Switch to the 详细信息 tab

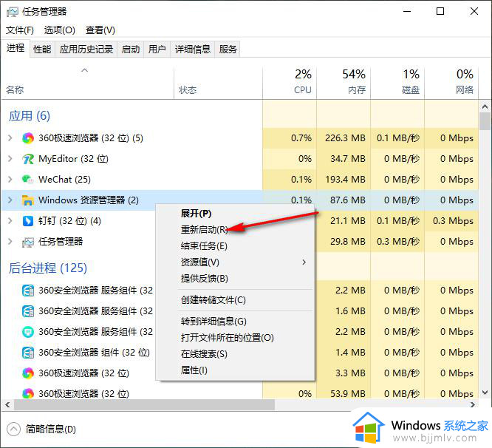tap(193, 50)
